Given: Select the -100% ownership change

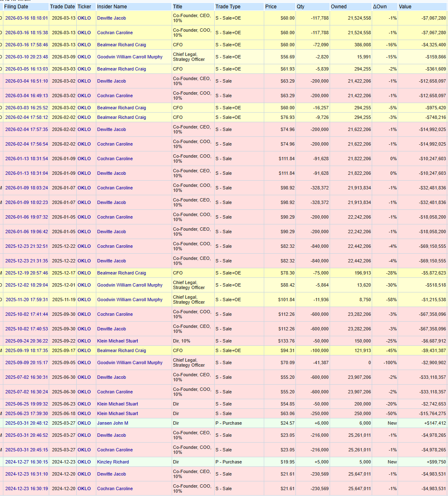Looking at the screenshot, I should [390, 363].
